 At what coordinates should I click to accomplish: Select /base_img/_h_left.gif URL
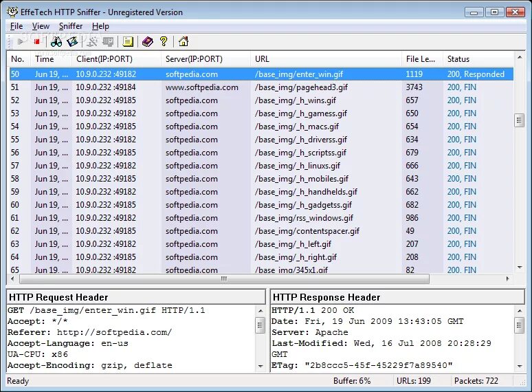click(x=293, y=244)
